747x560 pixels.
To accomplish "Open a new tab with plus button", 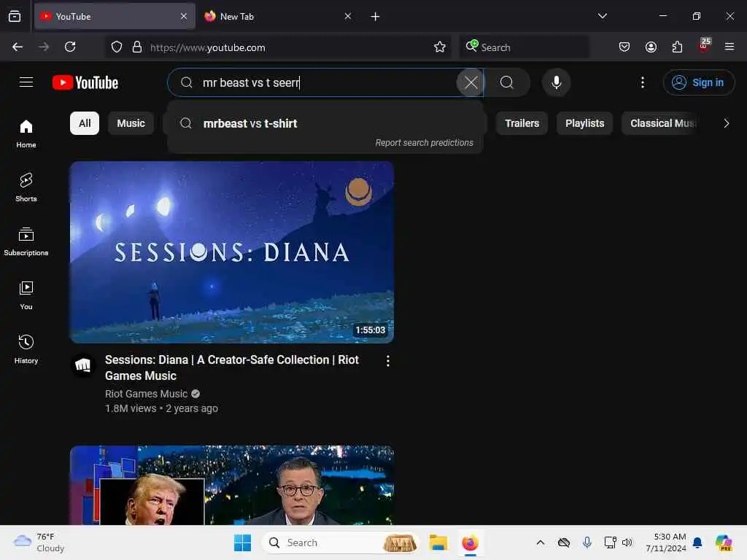I will (376, 17).
